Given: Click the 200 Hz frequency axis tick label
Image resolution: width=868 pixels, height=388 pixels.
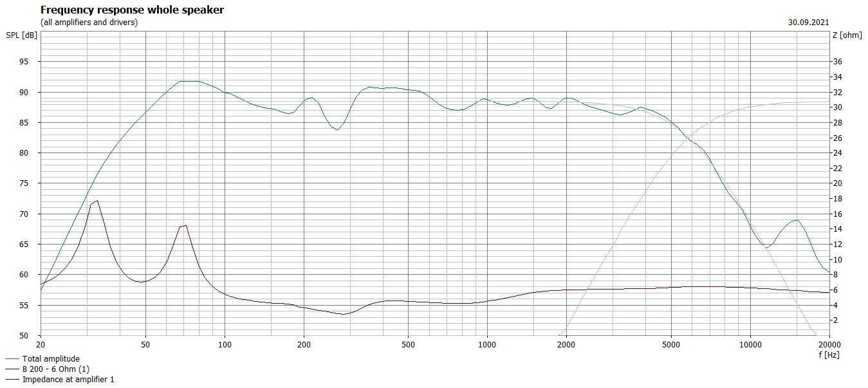Looking at the screenshot, I should tap(304, 346).
